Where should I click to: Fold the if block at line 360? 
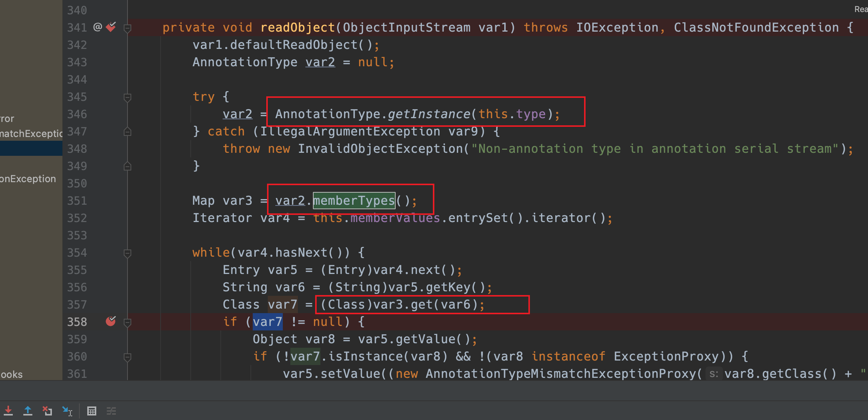point(127,357)
